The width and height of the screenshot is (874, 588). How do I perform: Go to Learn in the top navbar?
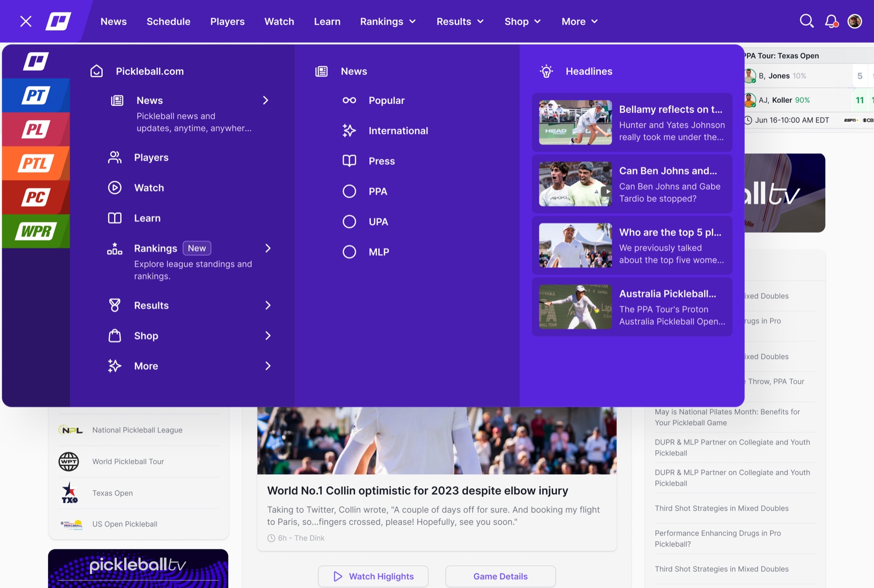pos(327,21)
